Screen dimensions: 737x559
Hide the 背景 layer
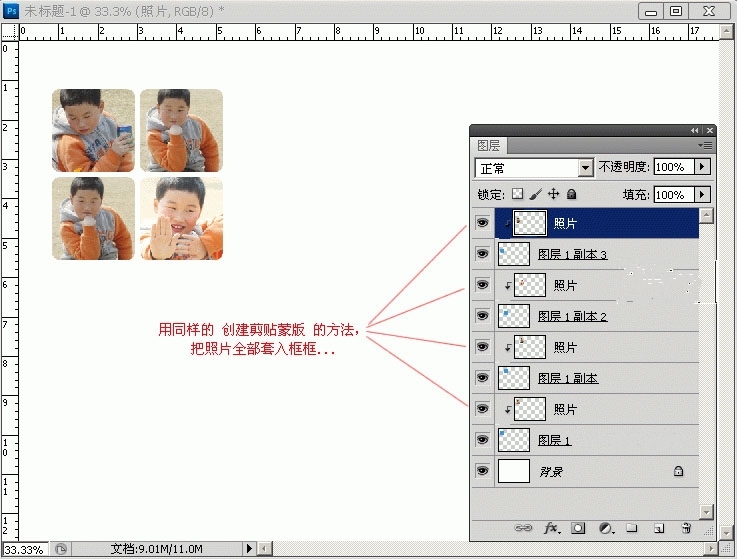click(483, 471)
